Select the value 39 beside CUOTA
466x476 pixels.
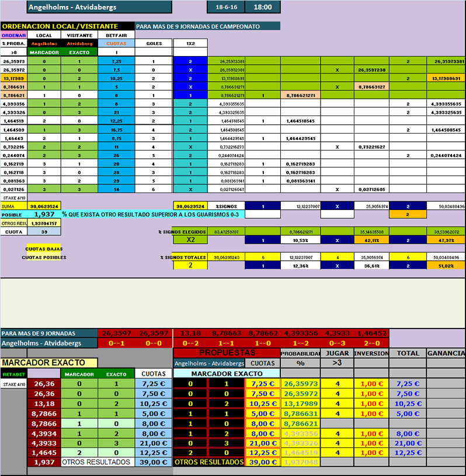click(44, 232)
